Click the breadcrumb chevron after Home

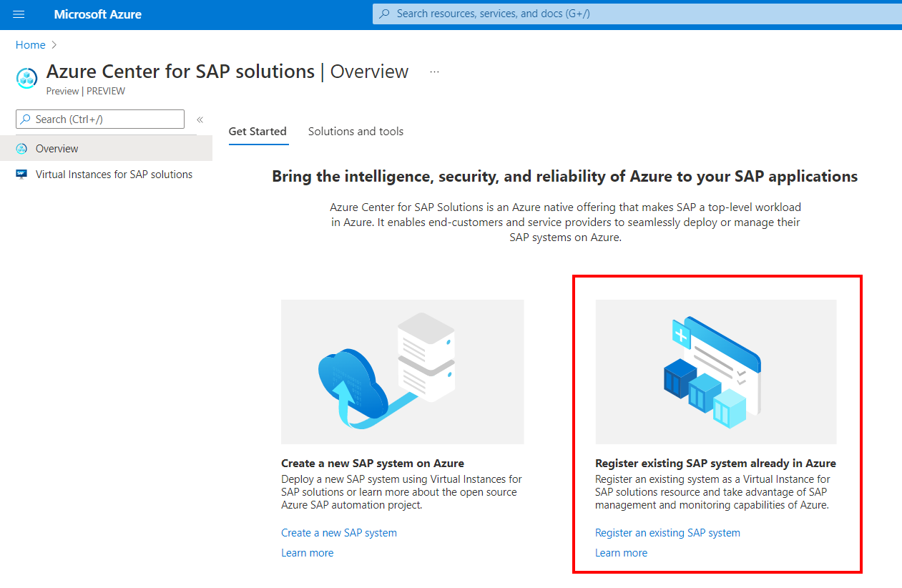[x=54, y=45]
